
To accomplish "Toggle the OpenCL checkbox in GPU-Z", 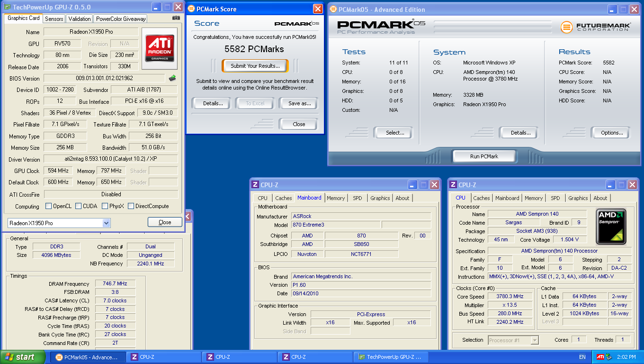I will pyautogui.click(x=48, y=206).
